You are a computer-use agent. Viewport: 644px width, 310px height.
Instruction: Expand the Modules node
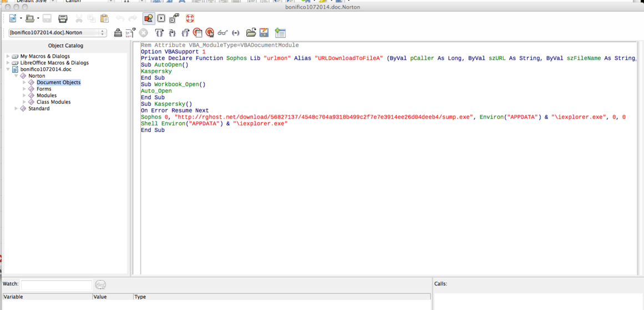24,96
